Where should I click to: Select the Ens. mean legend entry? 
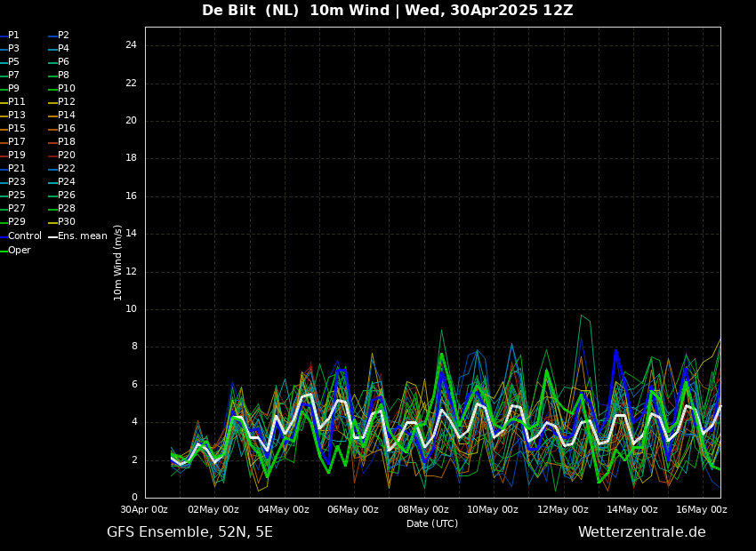tap(82, 236)
